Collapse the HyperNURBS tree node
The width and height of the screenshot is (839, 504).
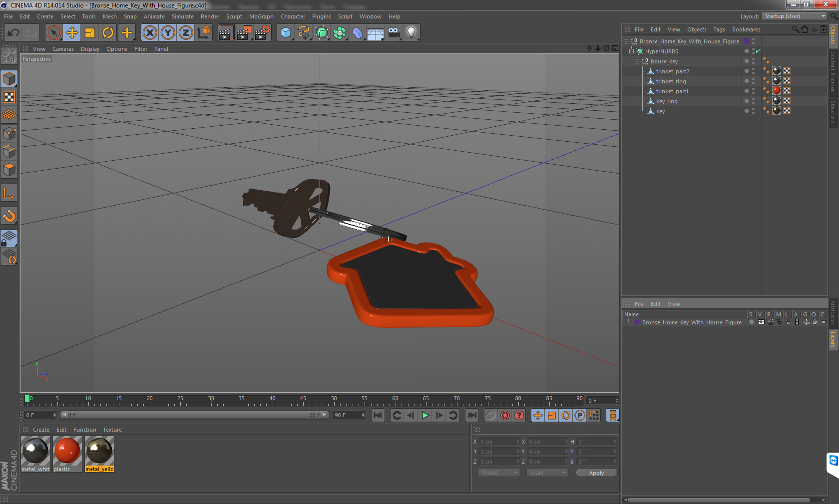(x=631, y=51)
